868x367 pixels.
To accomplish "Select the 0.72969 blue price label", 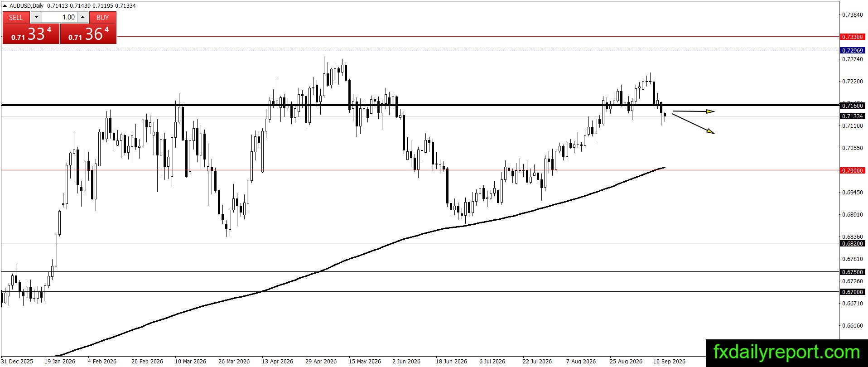I will 852,50.
